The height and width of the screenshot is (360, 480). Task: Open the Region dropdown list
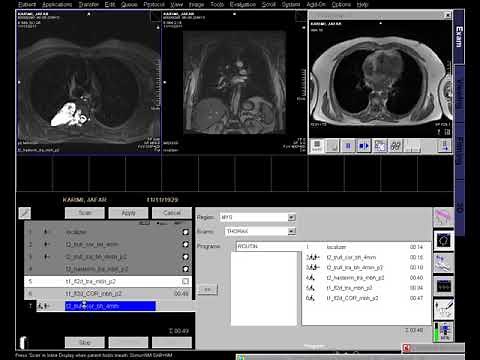tap(292, 217)
